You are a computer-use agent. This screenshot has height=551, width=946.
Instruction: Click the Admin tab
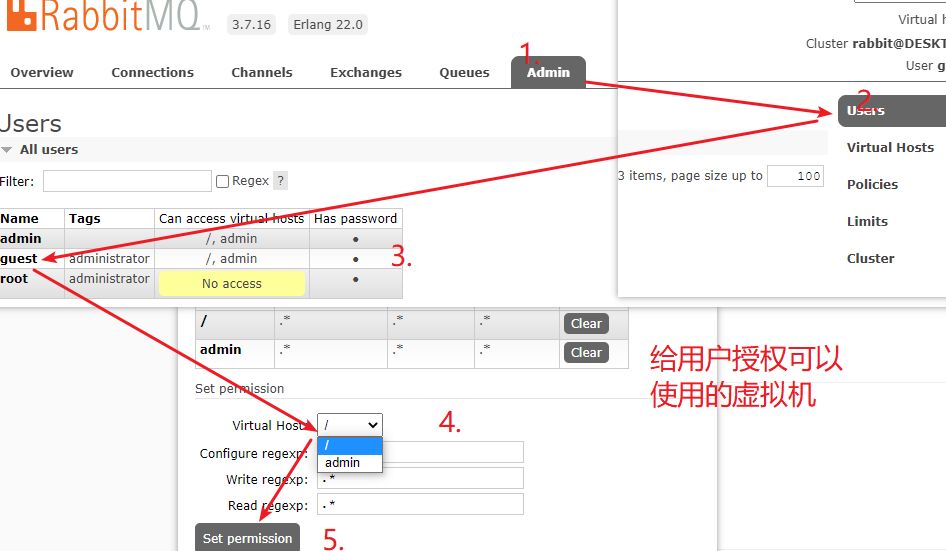coord(548,72)
